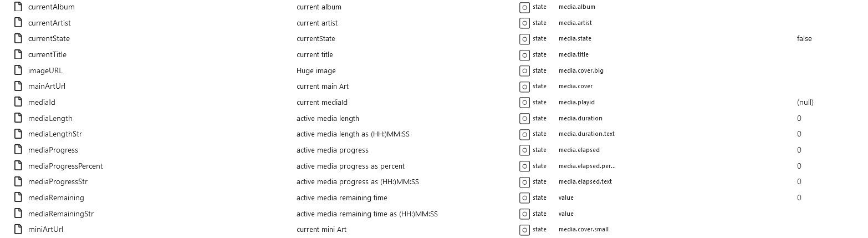Click the state icon in the mainArtUrl row

pos(524,87)
